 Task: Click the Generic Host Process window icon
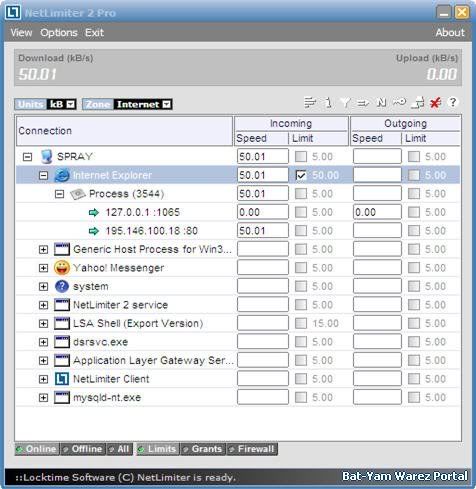[x=62, y=249]
